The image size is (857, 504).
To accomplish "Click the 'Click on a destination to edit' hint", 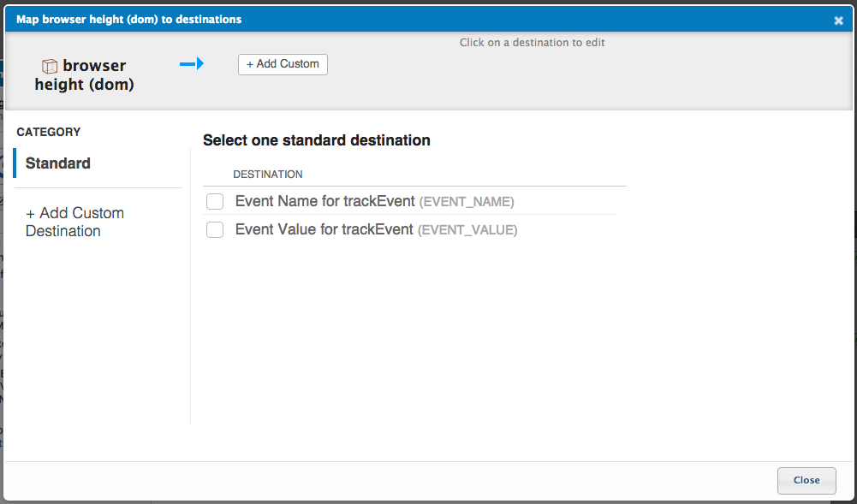I will point(533,42).
